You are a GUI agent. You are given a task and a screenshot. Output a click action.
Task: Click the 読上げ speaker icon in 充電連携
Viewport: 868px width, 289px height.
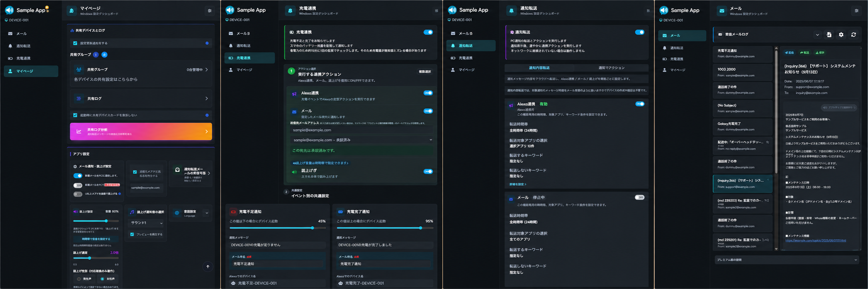coord(294,172)
